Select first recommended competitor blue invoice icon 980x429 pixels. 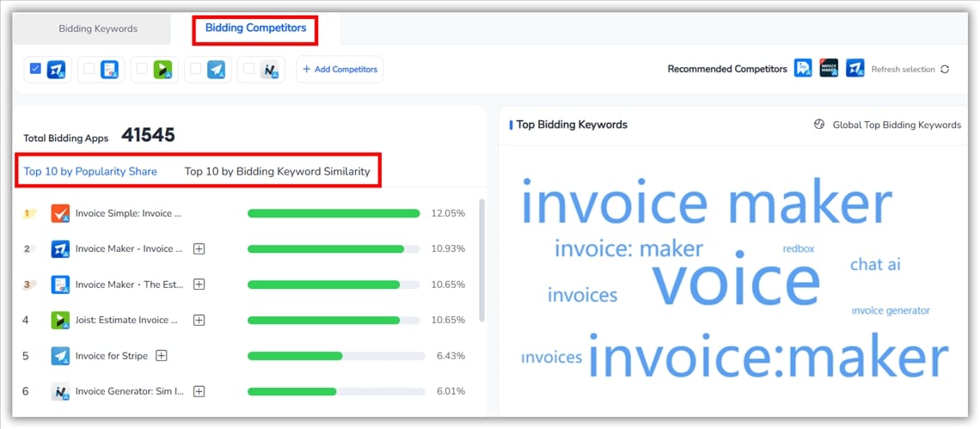tap(803, 69)
